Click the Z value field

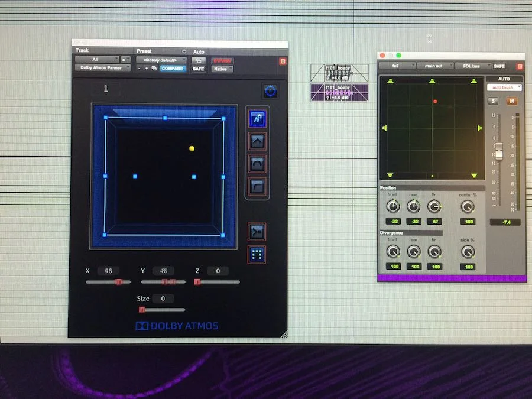218,271
